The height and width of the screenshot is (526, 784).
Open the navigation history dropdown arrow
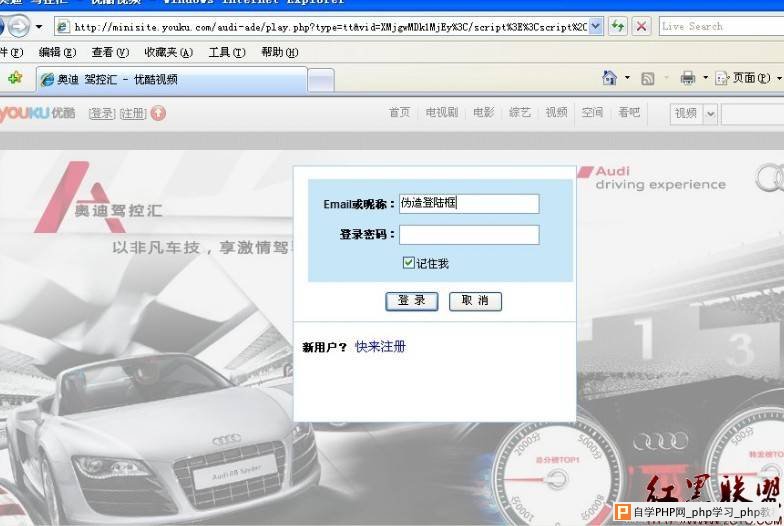pos(39,26)
